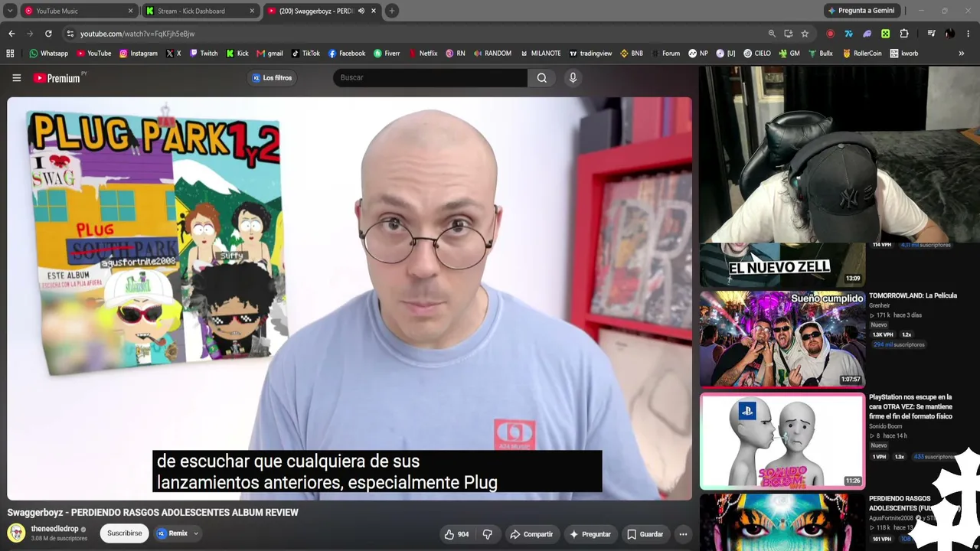Screen dimensions: 980x551
Task: Open the tab search dropdown arrow
Action: (x=10, y=11)
